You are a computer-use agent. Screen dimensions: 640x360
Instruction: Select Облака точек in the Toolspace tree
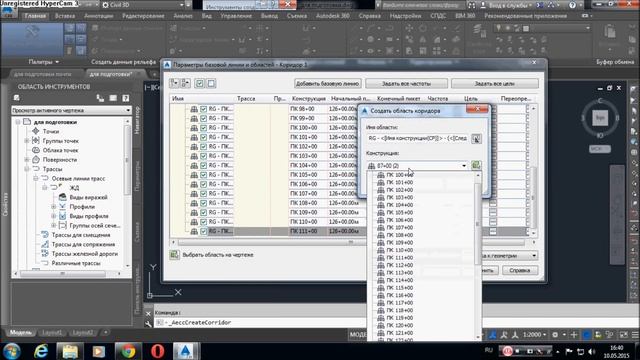click(60, 150)
